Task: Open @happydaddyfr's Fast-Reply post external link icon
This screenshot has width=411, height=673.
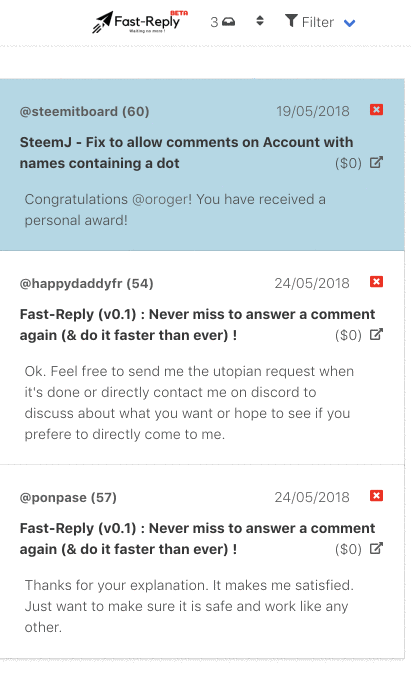Action: click(x=376, y=334)
